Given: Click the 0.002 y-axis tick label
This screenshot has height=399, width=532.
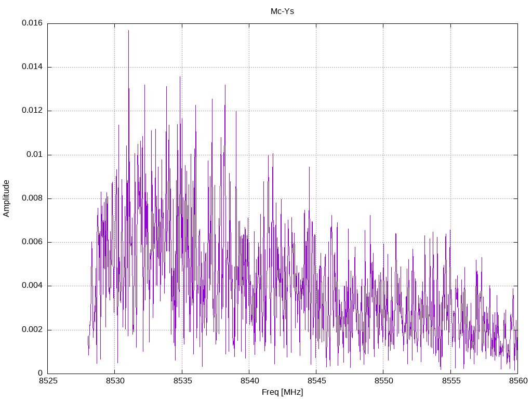Looking at the screenshot, I should click(x=32, y=330).
